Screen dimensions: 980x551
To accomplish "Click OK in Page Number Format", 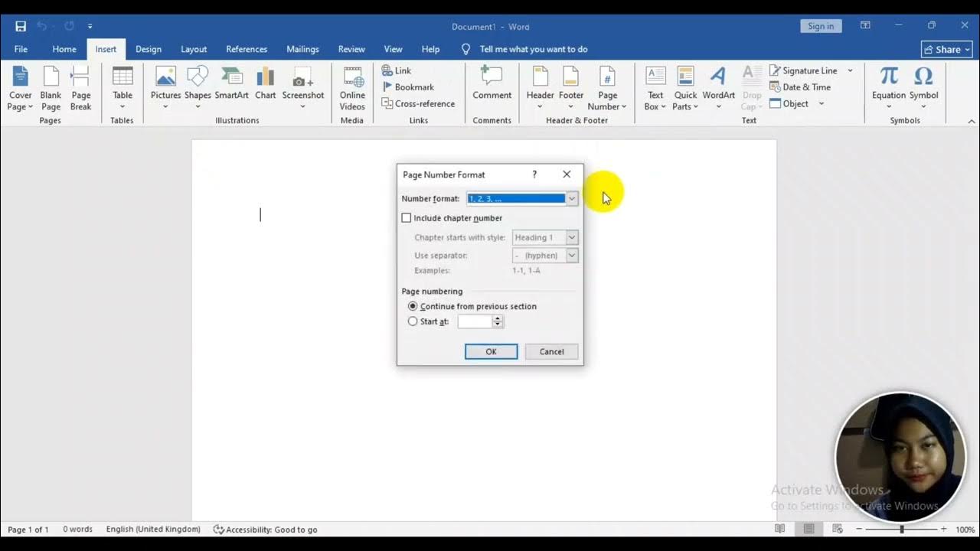I will 491,351.
